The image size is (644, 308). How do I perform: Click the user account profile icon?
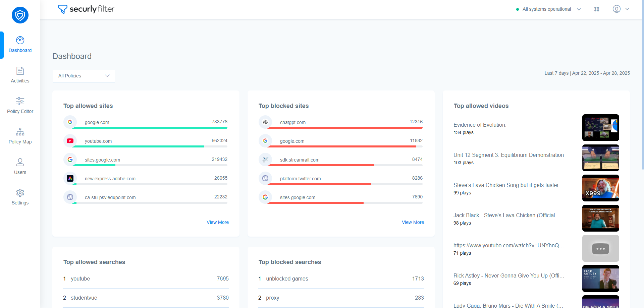pyautogui.click(x=616, y=9)
